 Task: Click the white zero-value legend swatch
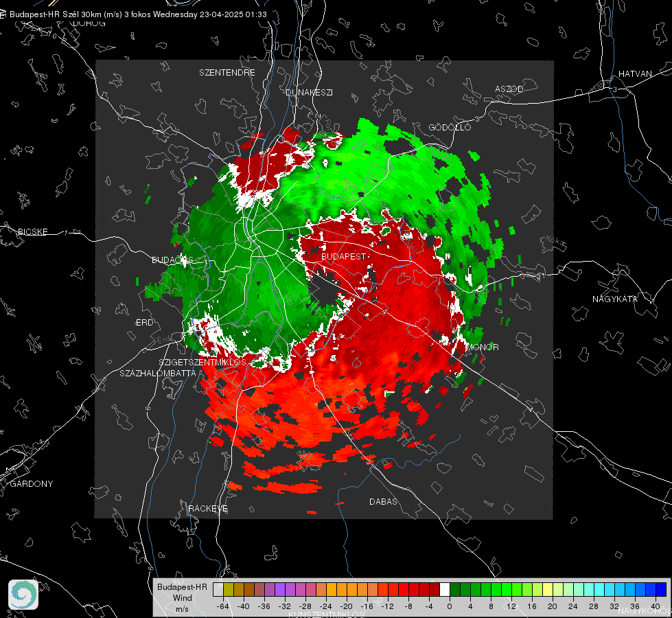(444, 590)
